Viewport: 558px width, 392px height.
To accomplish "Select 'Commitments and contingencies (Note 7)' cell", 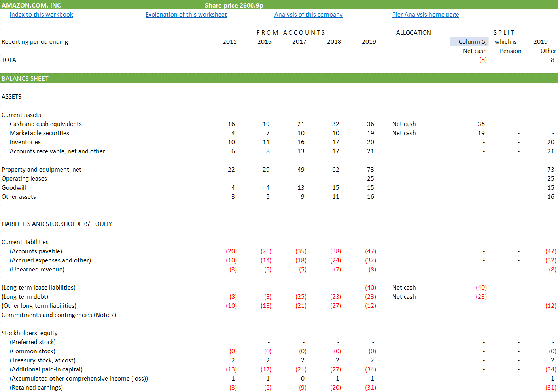I will [x=59, y=315].
